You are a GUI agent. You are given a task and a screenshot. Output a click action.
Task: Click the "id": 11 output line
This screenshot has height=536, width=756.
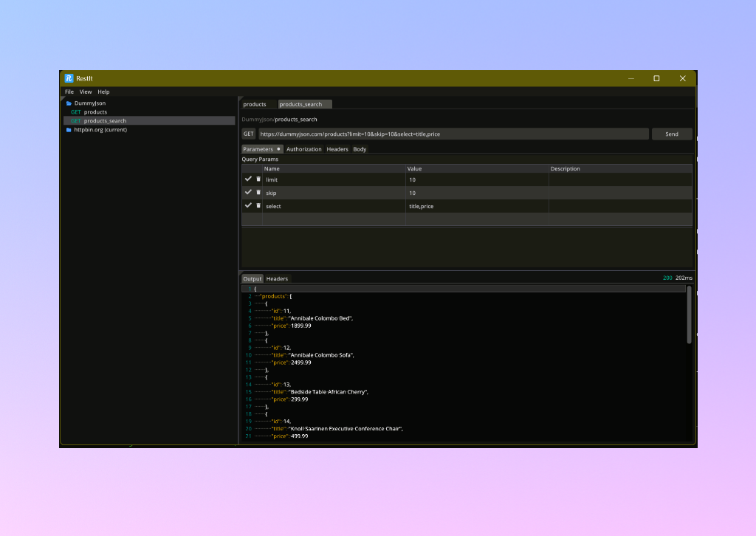pyautogui.click(x=281, y=311)
